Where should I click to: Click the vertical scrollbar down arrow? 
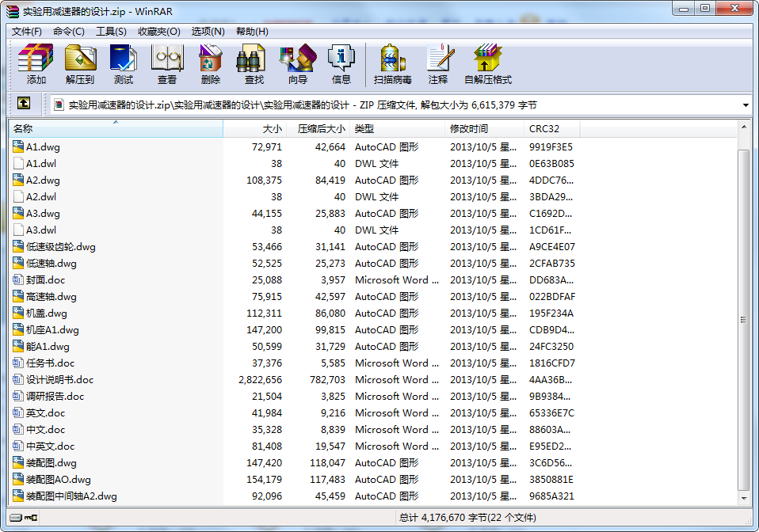[x=743, y=500]
